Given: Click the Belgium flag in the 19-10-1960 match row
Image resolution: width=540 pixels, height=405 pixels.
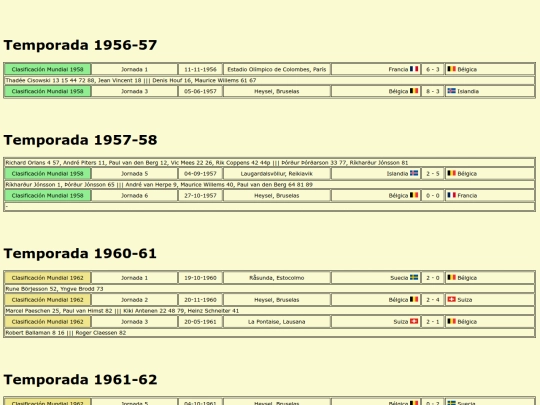Looking at the screenshot, I should tap(451, 278).
